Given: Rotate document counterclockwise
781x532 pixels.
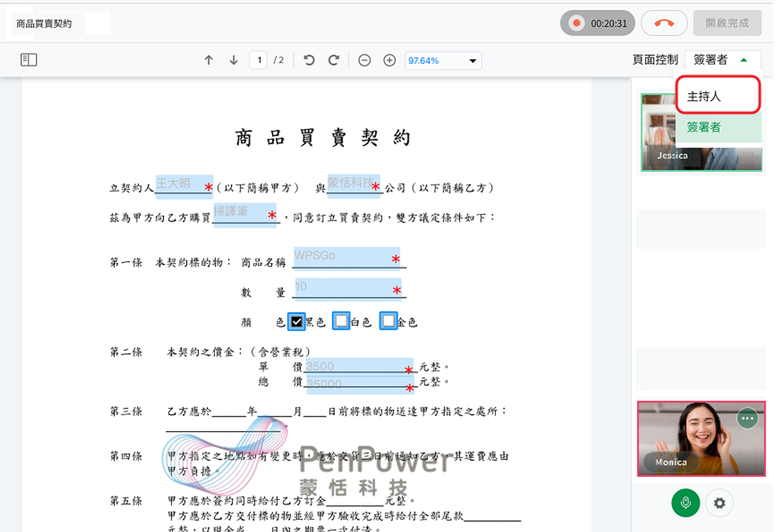Looking at the screenshot, I should coord(309,60).
